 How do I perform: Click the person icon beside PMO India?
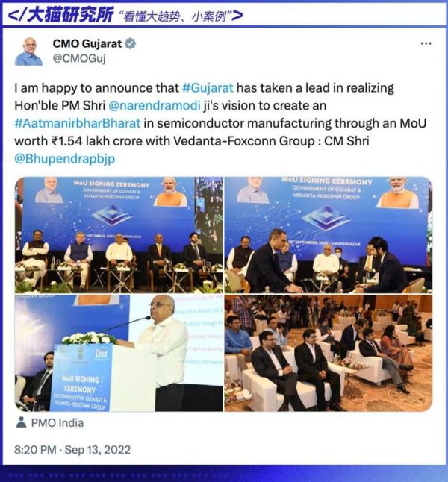click(x=21, y=422)
